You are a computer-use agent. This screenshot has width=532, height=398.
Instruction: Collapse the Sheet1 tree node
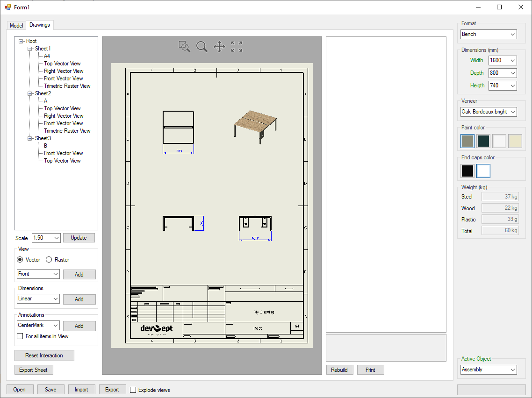29,49
